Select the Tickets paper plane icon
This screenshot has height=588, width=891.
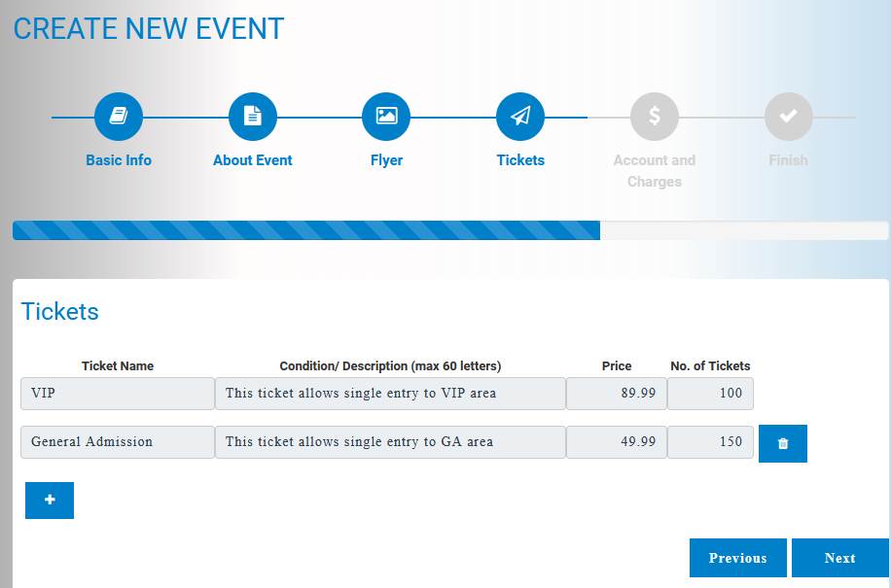point(519,116)
